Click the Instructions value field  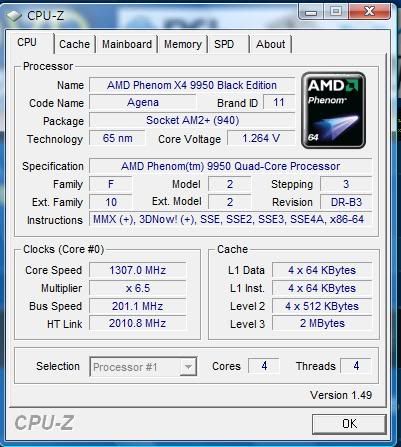pyautogui.click(x=230, y=220)
